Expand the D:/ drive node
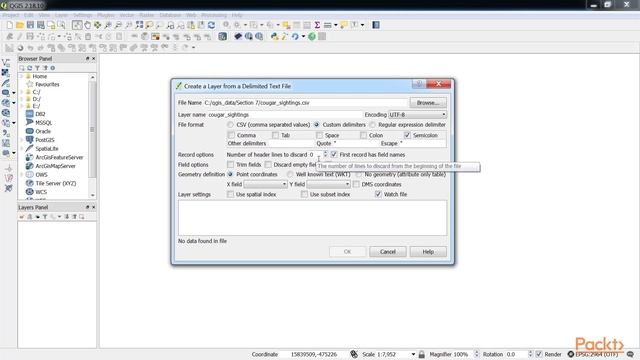The height and width of the screenshot is (360, 640). tap(22, 99)
